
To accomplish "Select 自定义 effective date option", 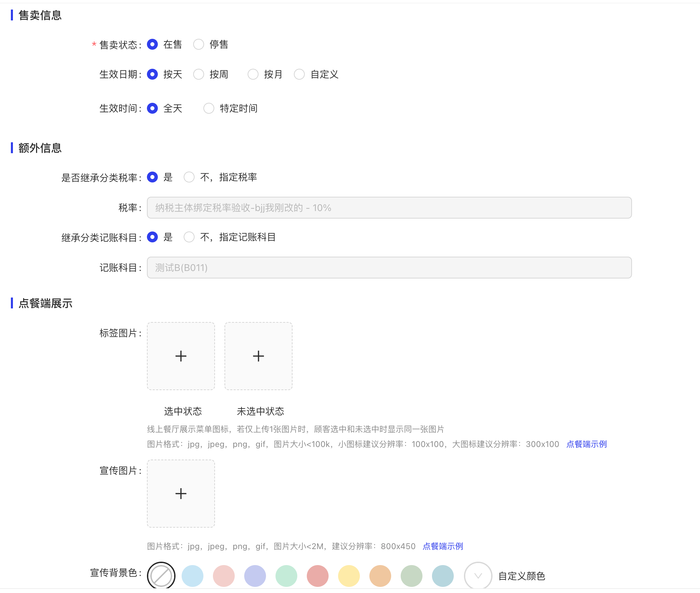I will 299,74.
